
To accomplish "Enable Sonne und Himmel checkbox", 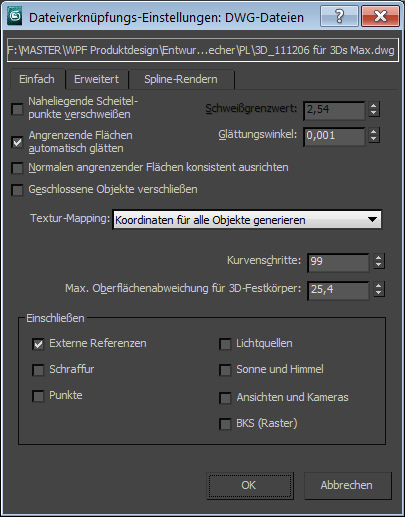I will pyautogui.click(x=225, y=370).
